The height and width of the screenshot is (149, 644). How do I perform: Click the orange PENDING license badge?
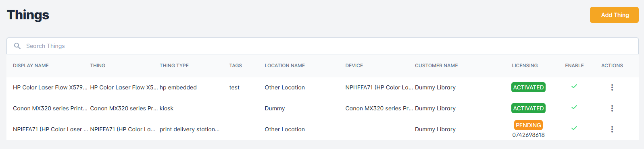528,125
